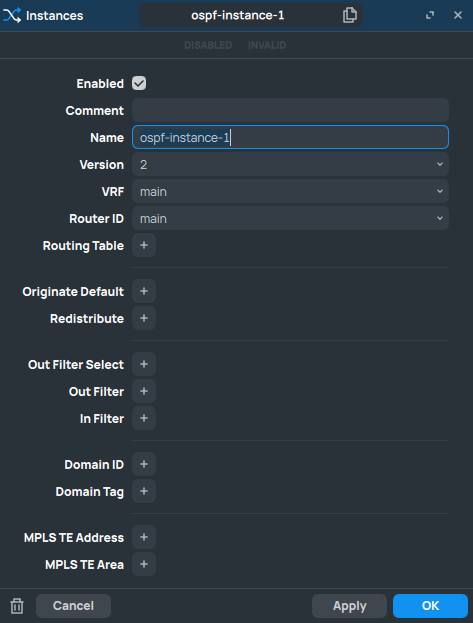Add a Routing Table value

pos(144,245)
